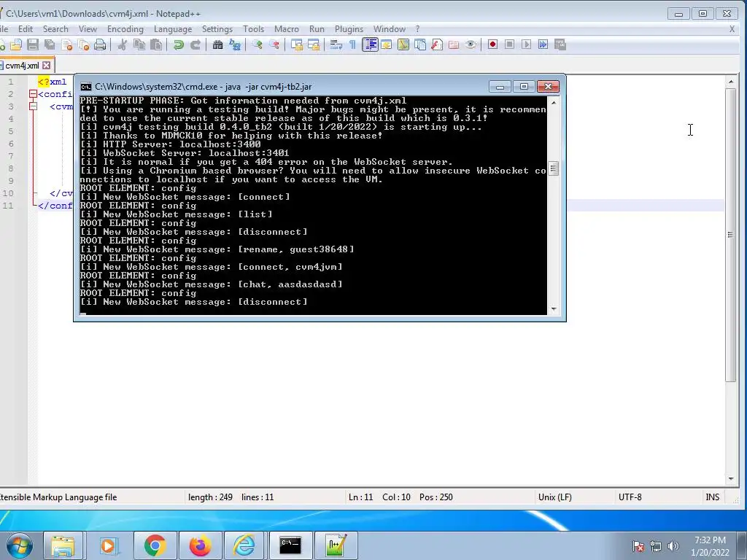The image size is (747, 560).
Task: Open the Encoding menu
Action: point(125,29)
